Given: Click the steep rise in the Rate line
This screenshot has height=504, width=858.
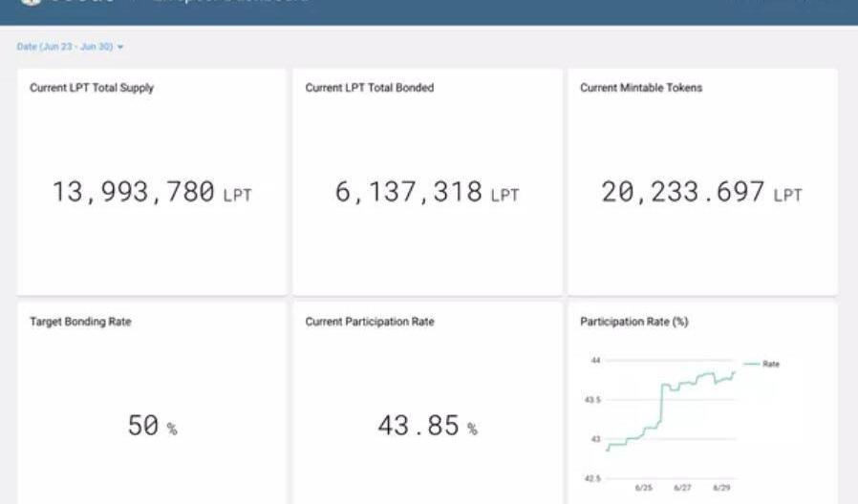Looking at the screenshot, I should pyautogui.click(x=661, y=406).
